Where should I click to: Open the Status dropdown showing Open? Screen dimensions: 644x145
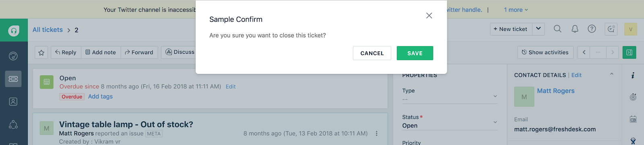(x=450, y=122)
